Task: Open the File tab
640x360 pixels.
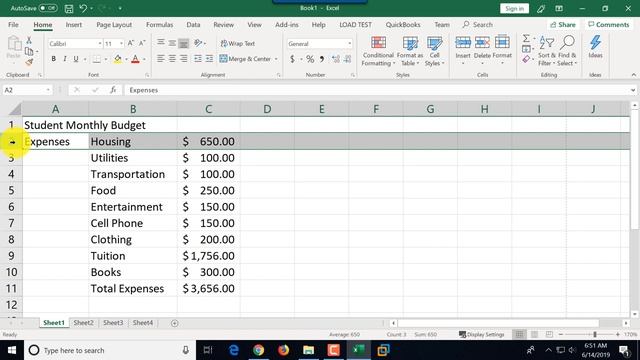Action: click(13, 24)
